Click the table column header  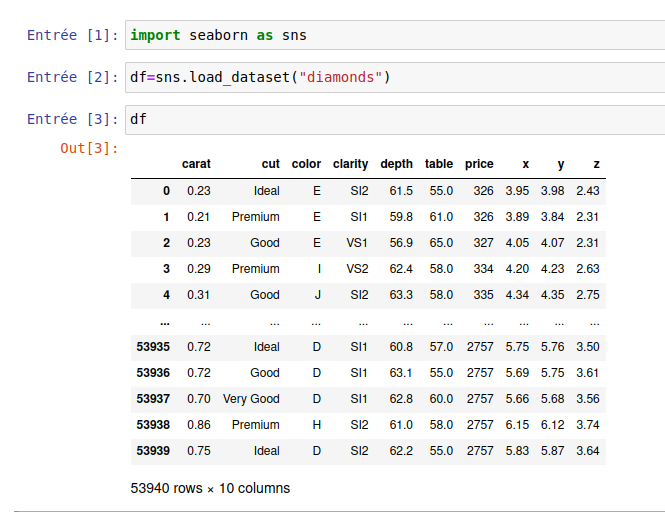(x=438, y=164)
